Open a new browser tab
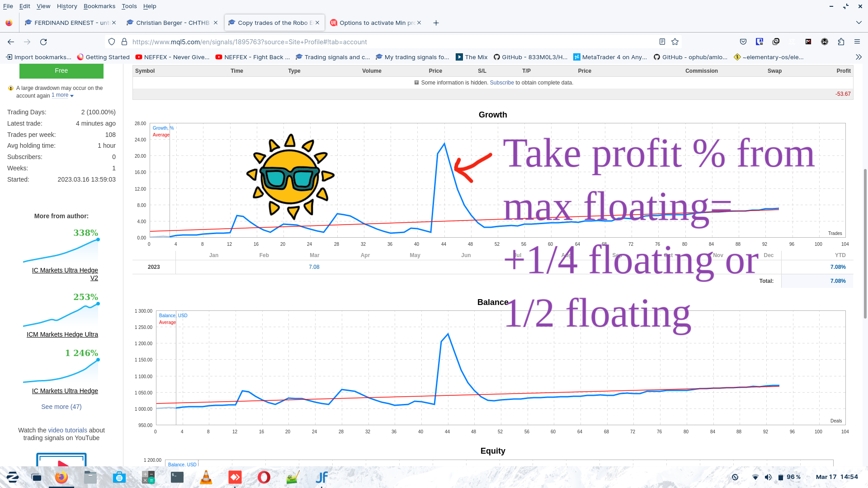The image size is (868, 488). coord(436,23)
